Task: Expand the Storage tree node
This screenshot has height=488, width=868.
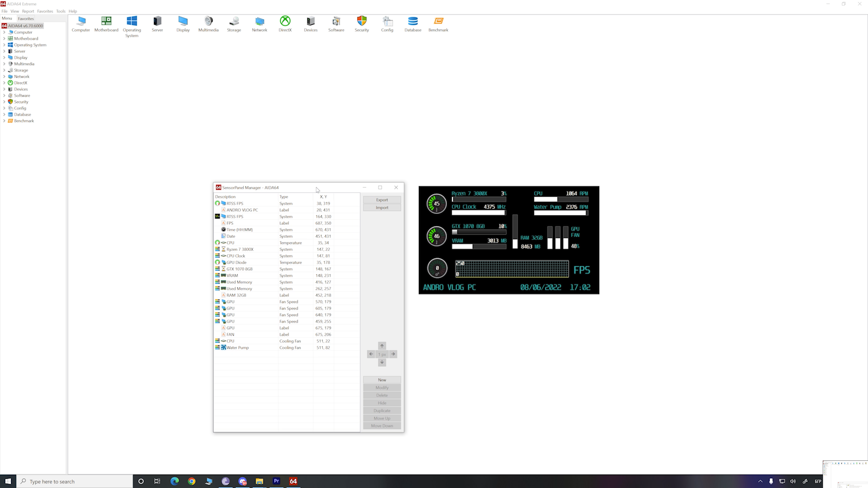Action: pyautogui.click(x=4, y=70)
